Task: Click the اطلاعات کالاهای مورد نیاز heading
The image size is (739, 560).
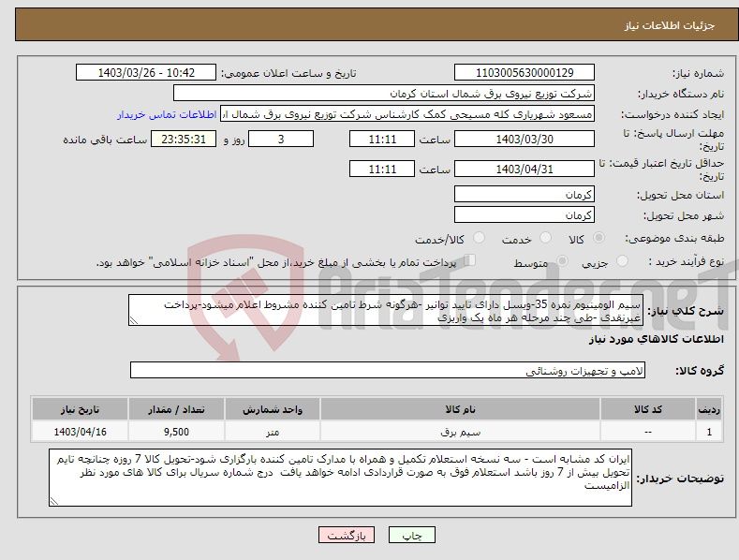Action: pos(656,339)
